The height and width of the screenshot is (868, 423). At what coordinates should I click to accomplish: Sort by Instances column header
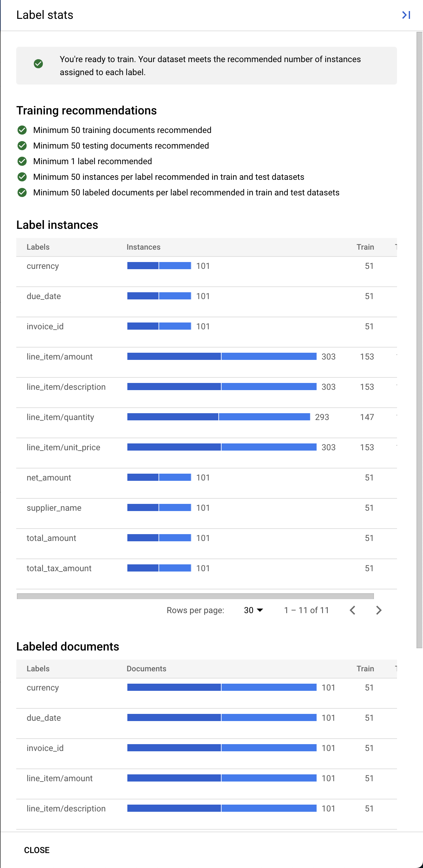(x=143, y=247)
